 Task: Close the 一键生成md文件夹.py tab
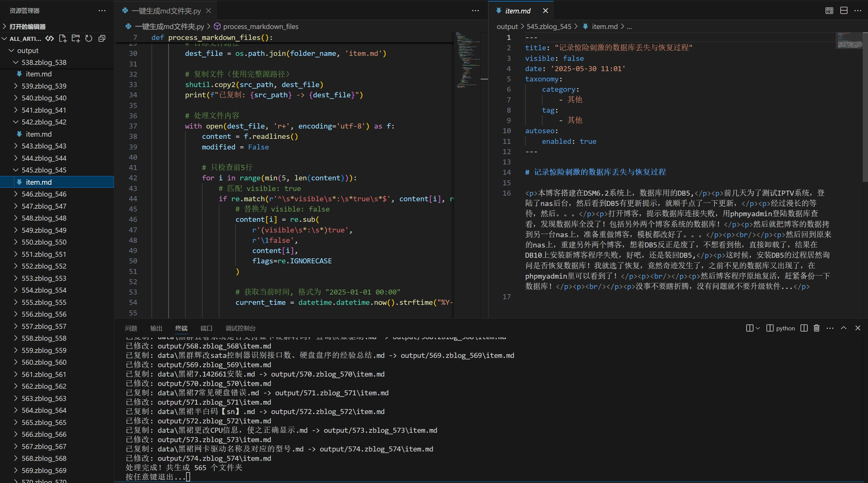coord(209,11)
